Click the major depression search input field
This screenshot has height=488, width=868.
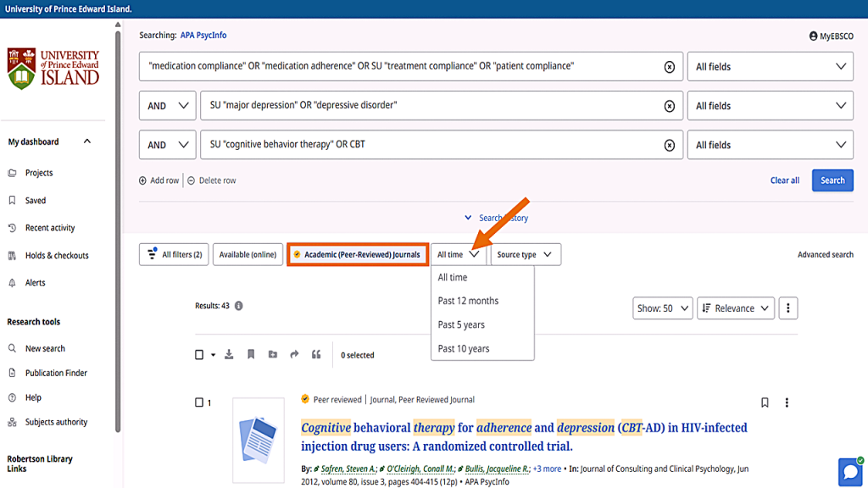[432, 106]
